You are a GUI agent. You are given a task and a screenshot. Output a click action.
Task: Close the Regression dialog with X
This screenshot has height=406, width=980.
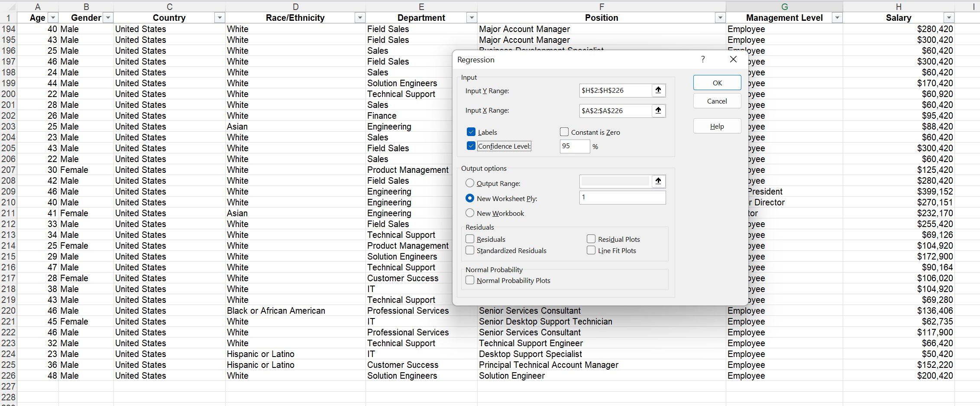[733, 59]
